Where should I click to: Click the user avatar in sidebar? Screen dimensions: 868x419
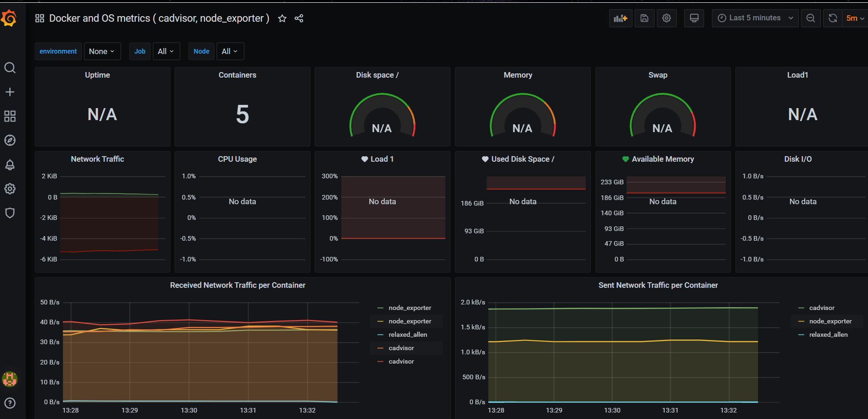tap(10, 379)
